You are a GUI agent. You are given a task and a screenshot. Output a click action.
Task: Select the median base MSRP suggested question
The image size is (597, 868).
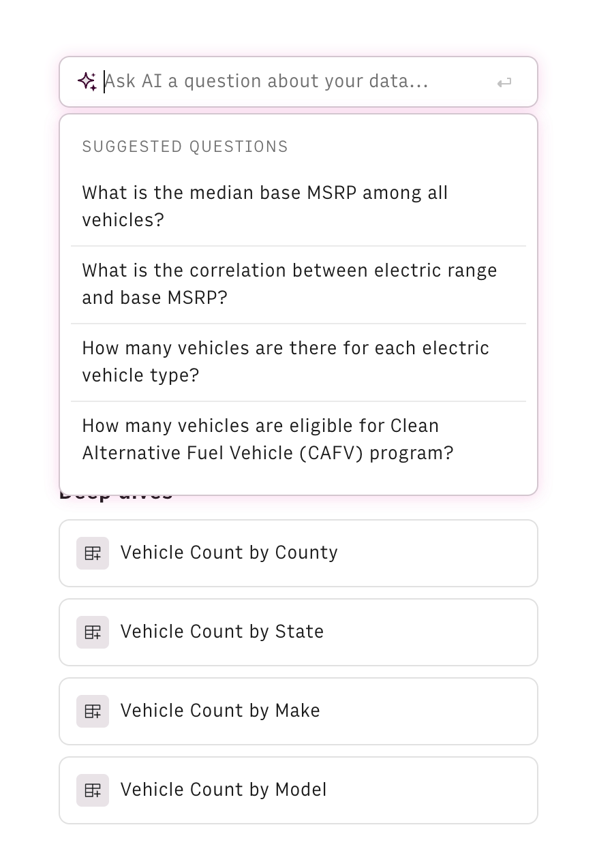264,206
